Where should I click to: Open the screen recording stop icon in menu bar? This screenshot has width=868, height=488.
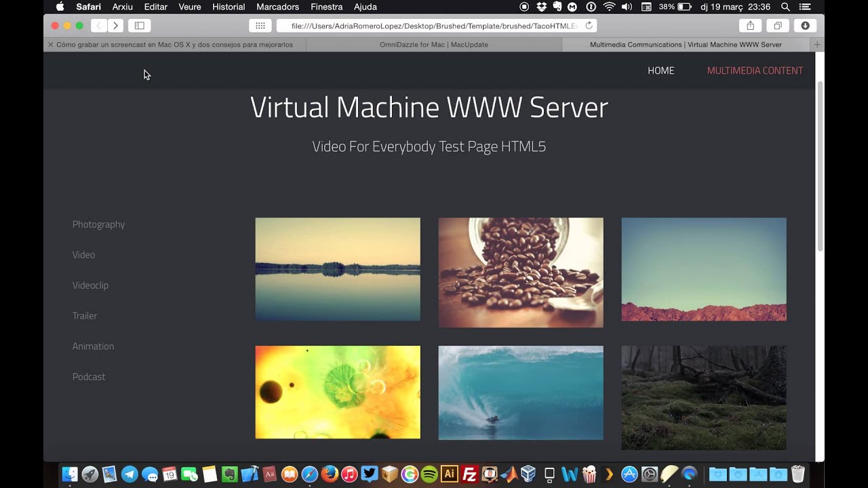(x=524, y=7)
